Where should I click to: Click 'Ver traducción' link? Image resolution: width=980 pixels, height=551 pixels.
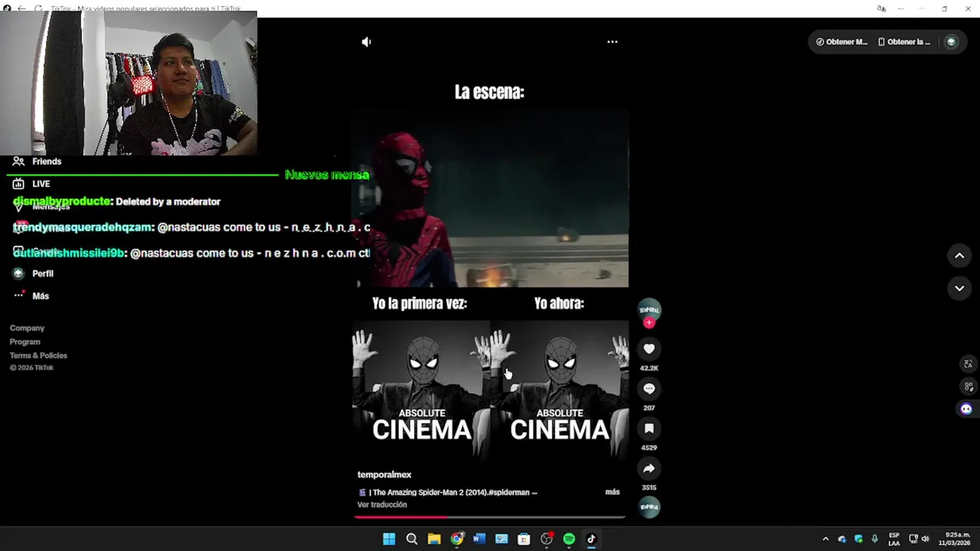click(x=382, y=505)
